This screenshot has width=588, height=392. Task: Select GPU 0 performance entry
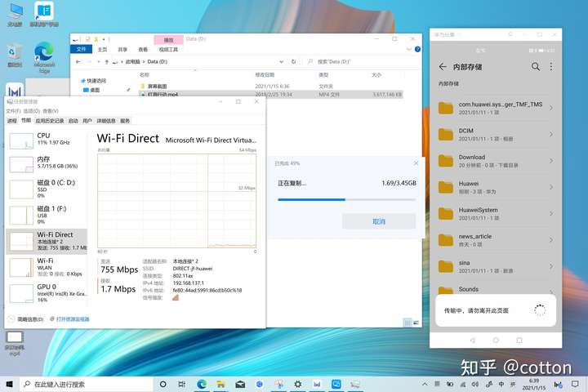[x=47, y=292]
